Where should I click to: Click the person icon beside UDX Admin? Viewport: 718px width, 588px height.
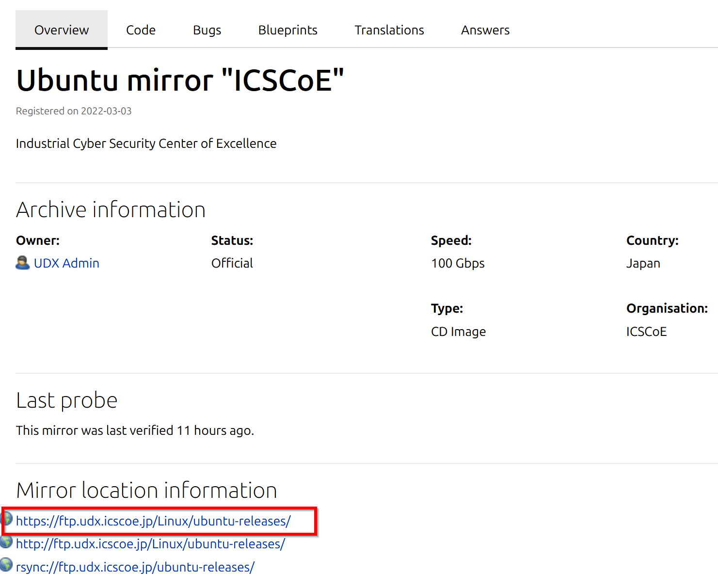[22, 263]
